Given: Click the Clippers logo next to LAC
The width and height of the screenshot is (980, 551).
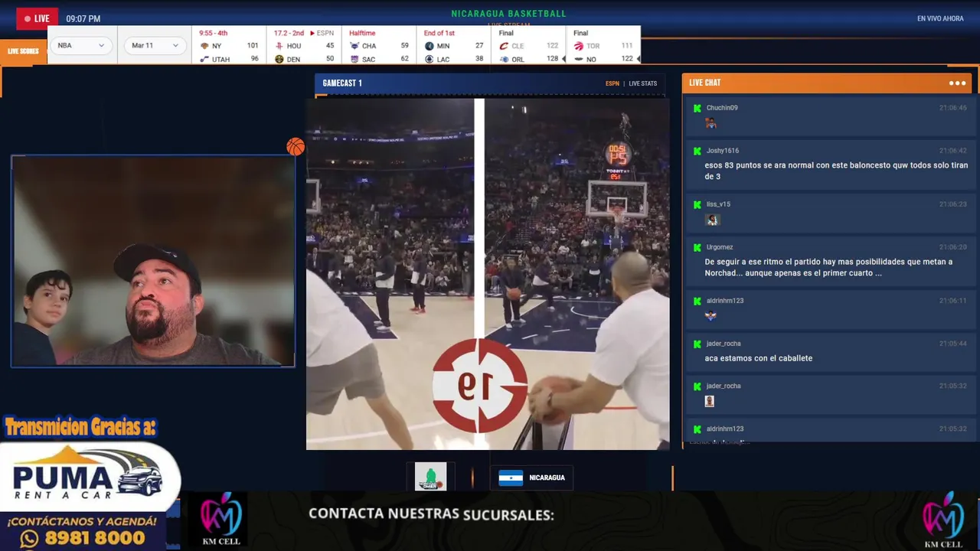Looking at the screenshot, I should tap(429, 59).
